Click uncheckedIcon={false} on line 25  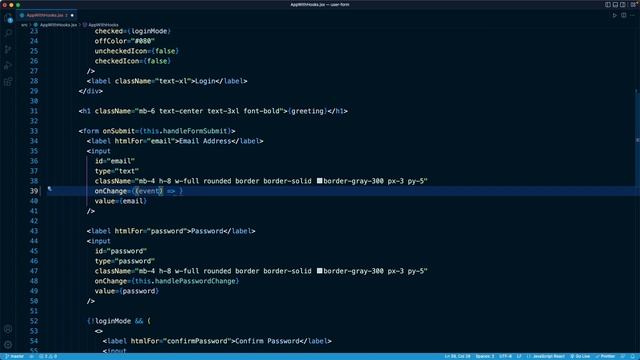pyautogui.click(x=137, y=51)
